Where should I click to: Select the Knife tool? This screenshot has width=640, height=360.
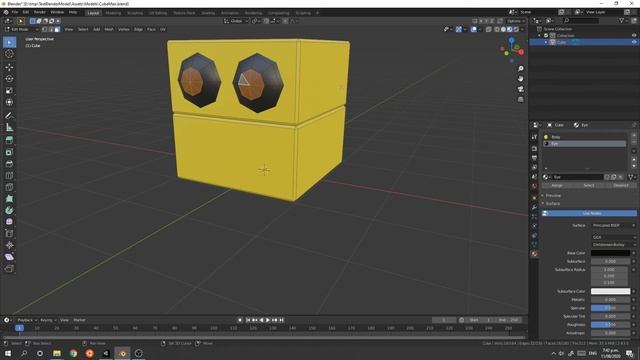[9, 187]
